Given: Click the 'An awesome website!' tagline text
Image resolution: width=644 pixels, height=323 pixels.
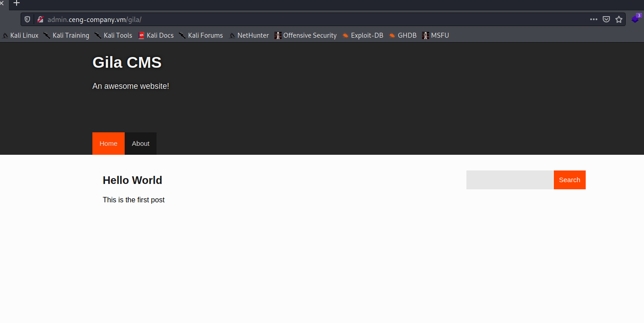Looking at the screenshot, I should 131,86.
